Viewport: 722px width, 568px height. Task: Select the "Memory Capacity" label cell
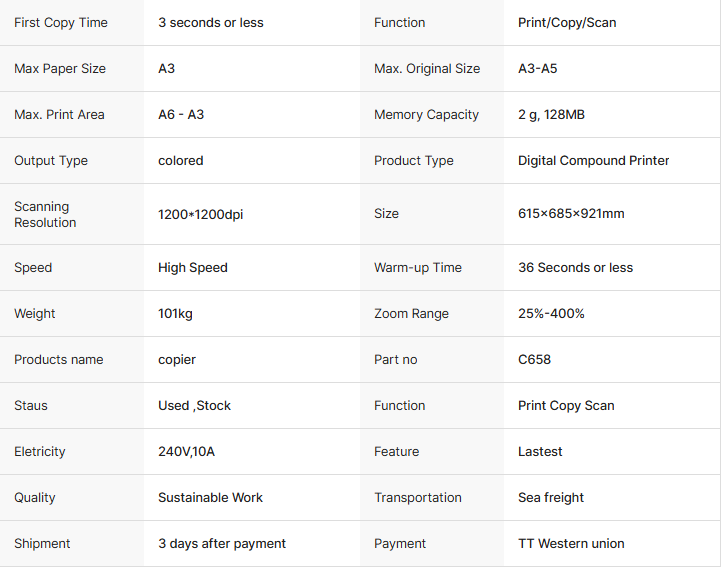(x=426, y=115)
